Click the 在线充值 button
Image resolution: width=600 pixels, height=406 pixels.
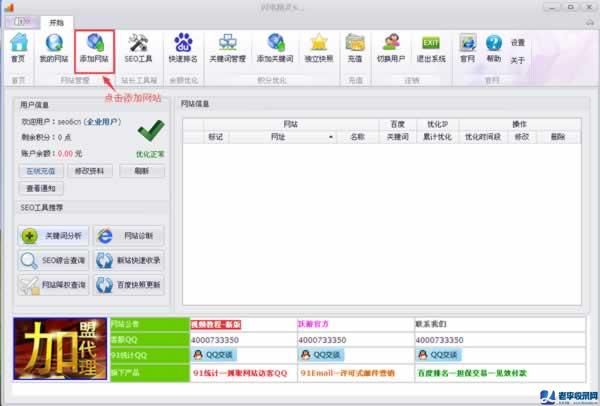pos(41,171)
